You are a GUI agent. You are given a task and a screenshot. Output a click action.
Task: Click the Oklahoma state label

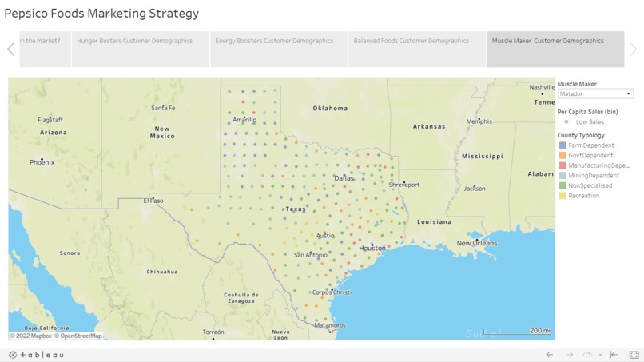330,109
